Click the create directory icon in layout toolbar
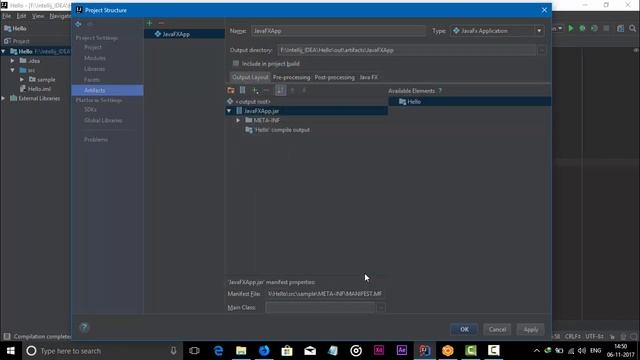This screenshot has height=360, width=640. coord(231,90)
